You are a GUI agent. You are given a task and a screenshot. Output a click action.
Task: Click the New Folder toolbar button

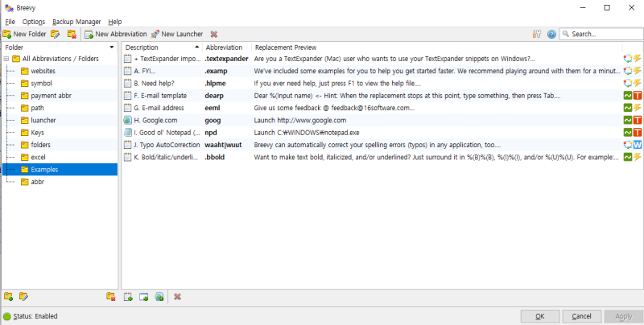(24, 34)
